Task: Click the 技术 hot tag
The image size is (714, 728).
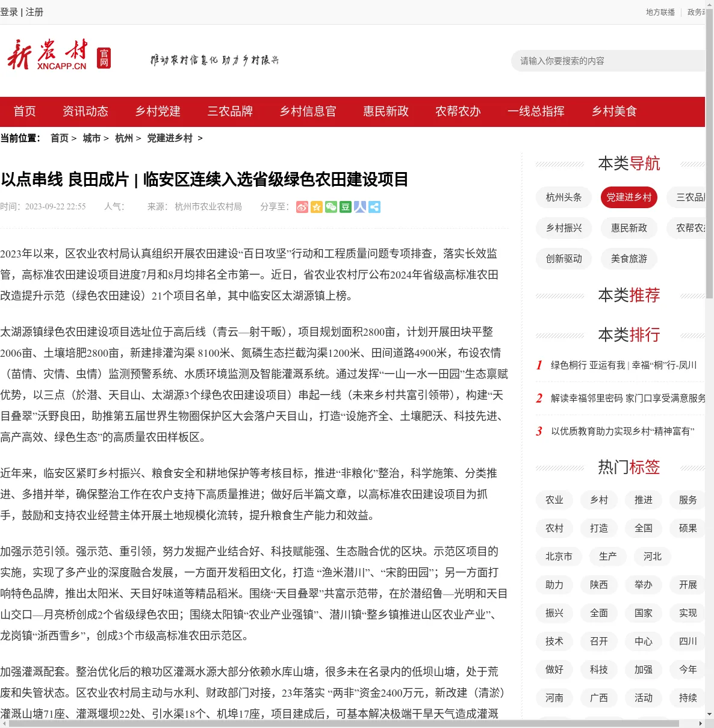Action: [x=554, y=641]
